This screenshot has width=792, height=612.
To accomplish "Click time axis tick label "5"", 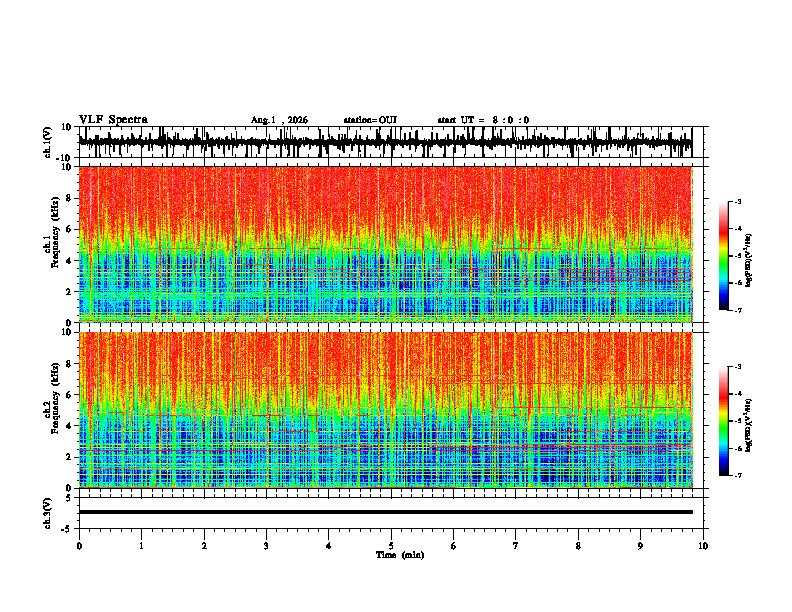I will [391, 546].
